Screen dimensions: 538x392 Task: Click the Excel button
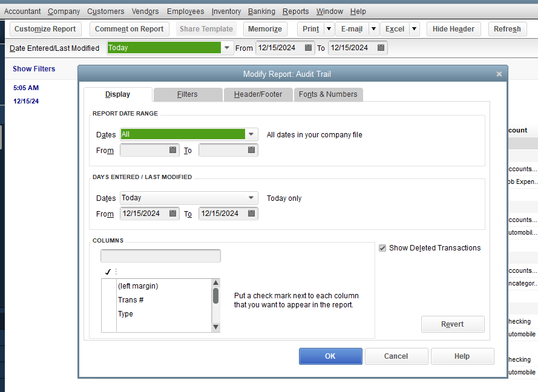[395, 29]
